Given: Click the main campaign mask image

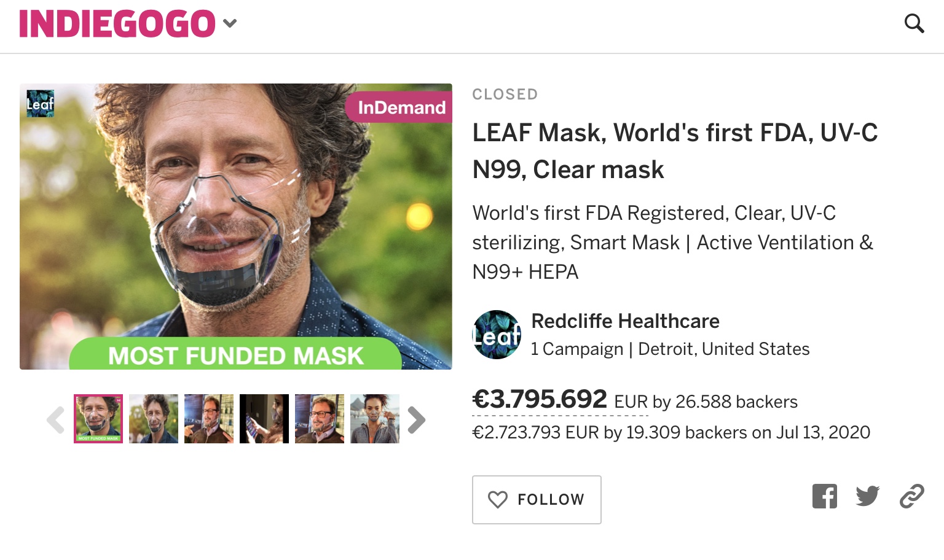Looking at the screenshot, I should click(x=235, y=226).
